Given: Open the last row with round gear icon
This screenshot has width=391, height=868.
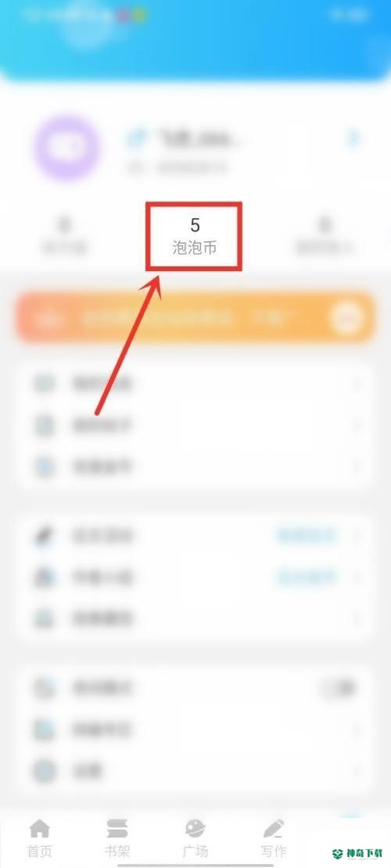Looking at the screenshot, I should 195,770.
